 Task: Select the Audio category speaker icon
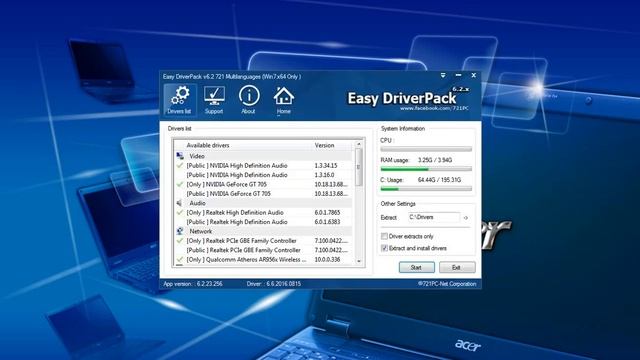(180, 203)
